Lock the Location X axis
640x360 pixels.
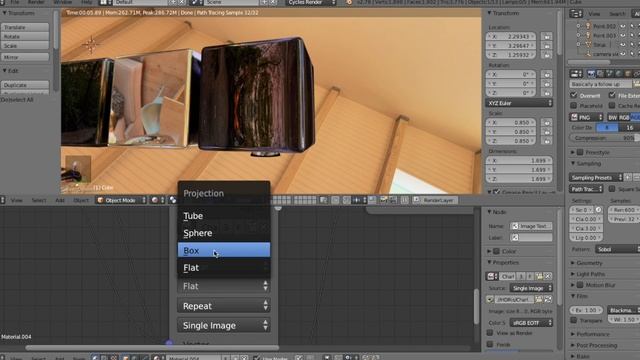pyautogui.click(x=547, y=36)
